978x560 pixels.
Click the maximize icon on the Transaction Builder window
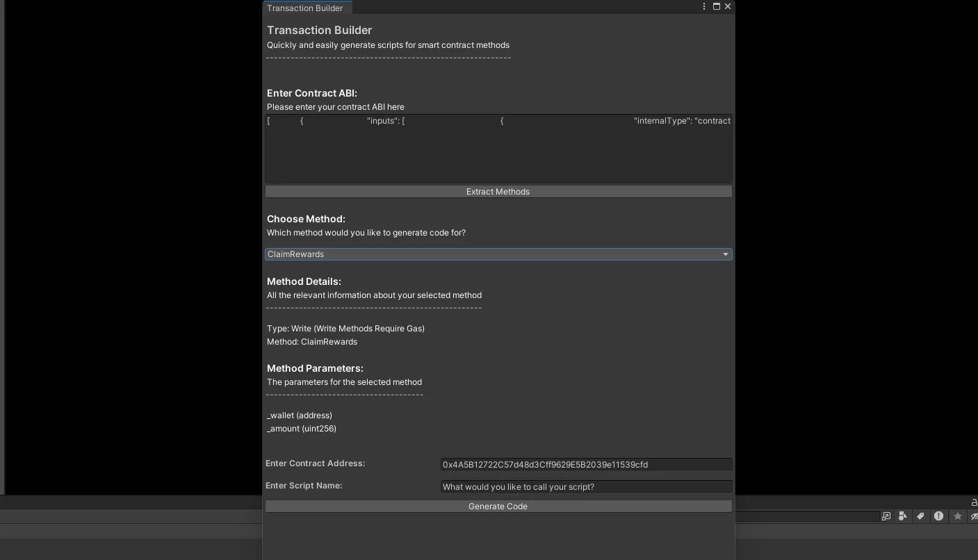716,6
